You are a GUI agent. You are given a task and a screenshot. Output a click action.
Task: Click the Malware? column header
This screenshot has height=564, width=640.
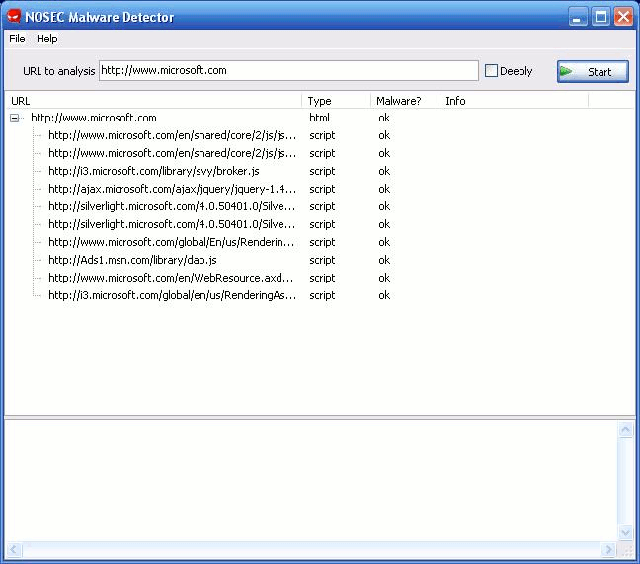pos(404,101)
